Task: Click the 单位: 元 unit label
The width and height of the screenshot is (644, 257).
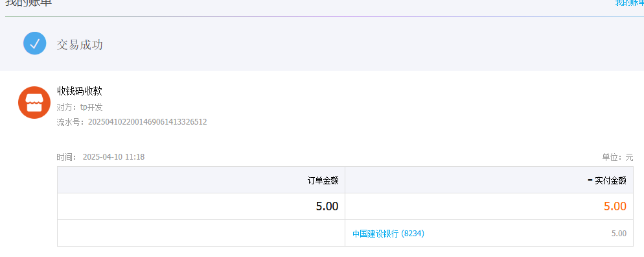Action: click(x=617, y=157)
